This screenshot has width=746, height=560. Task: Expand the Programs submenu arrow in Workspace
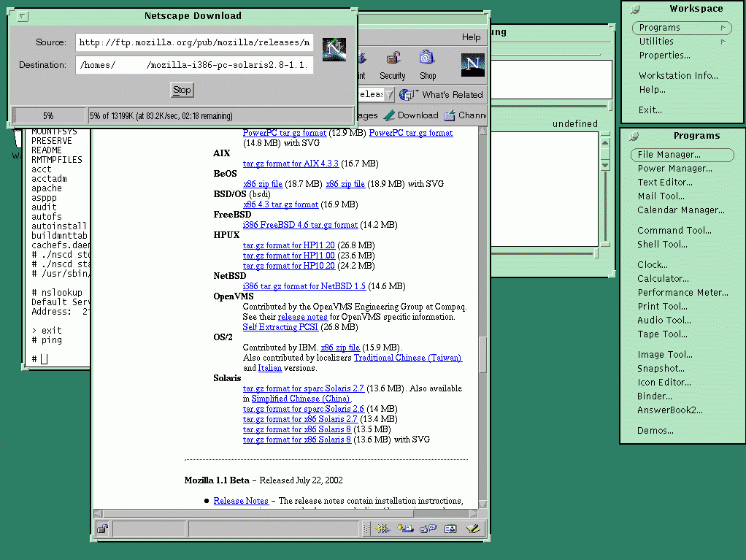(723, 28)
